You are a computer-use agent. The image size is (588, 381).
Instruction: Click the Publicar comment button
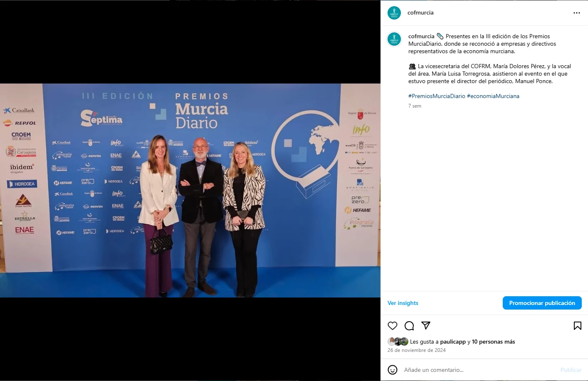[571, 370]
